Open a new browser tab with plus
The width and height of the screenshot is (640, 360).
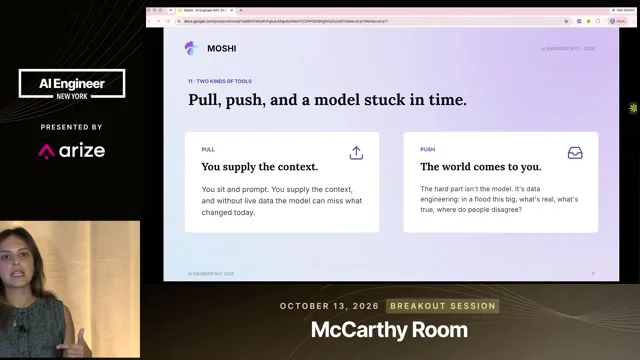point(241,10)
